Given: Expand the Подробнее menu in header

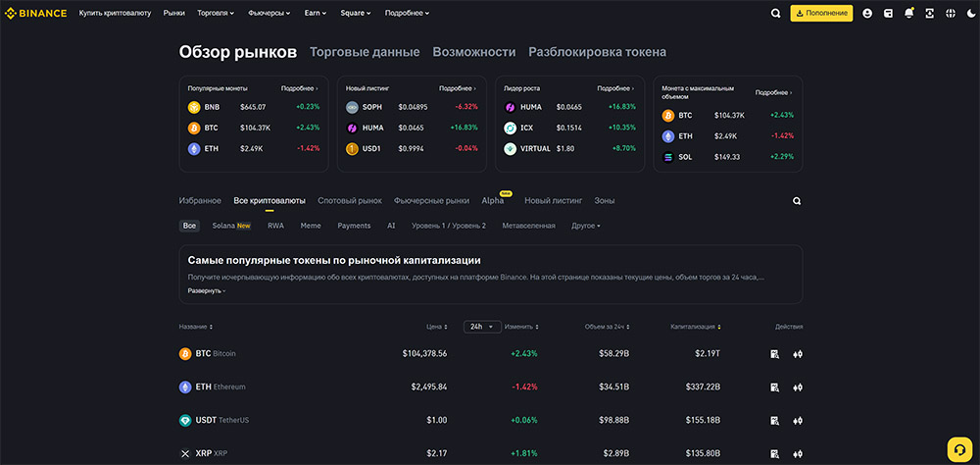Looking at the screenshot, I should (x=407, y=13).
